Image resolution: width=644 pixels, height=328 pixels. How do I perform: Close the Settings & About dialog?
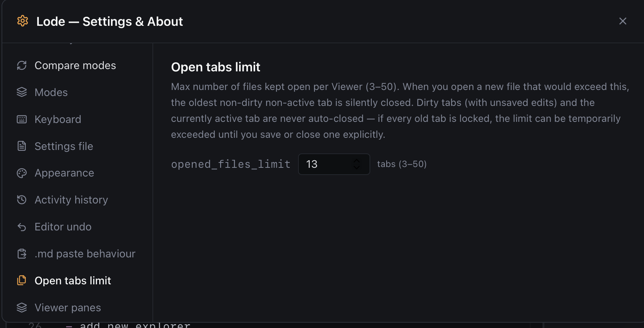[x=623, y=21]
